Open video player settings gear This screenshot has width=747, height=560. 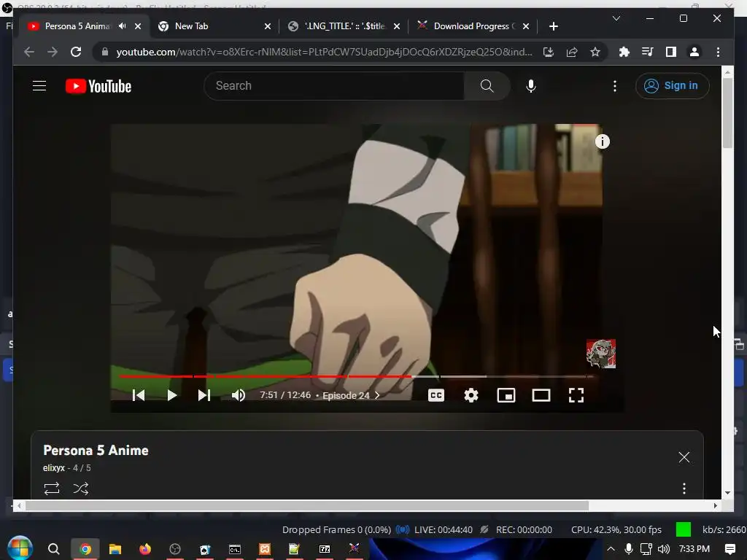click(471, 395)
